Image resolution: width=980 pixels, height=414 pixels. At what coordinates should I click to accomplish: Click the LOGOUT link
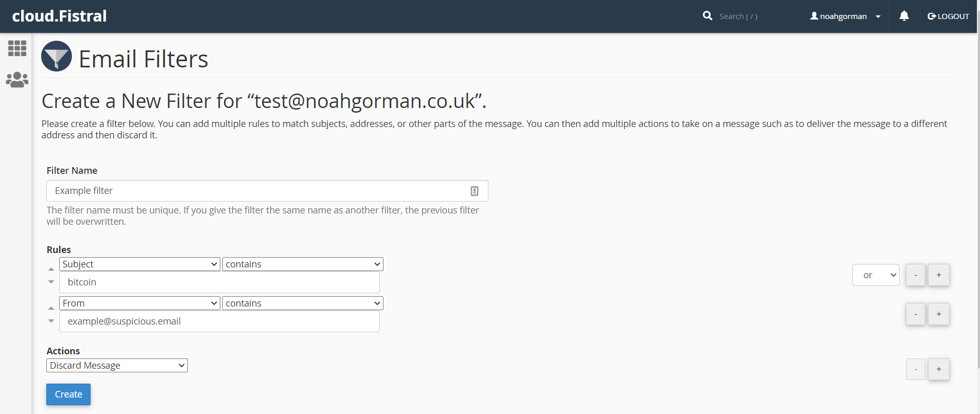pos(948,16)
